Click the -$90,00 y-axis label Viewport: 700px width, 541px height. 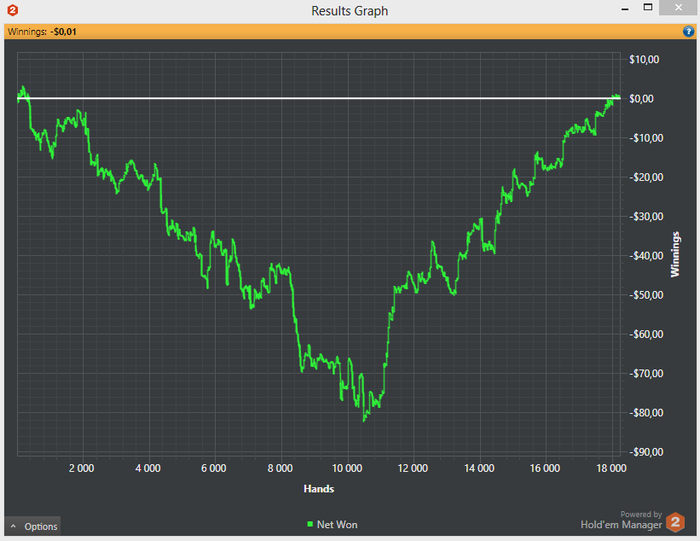pos(646,452)
